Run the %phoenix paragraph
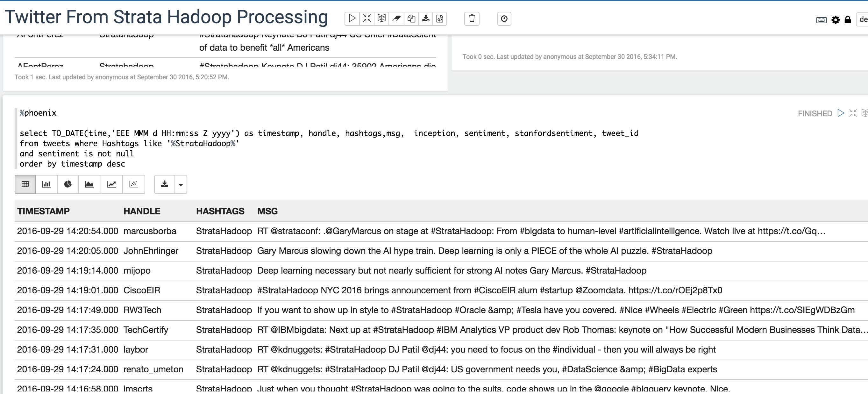Image resolution: width=868 pixels, height=394 pixels. [x=841, y=113]
